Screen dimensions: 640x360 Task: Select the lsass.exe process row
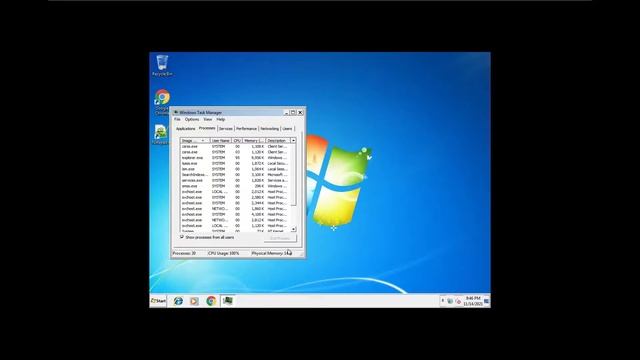coord(236,163)
